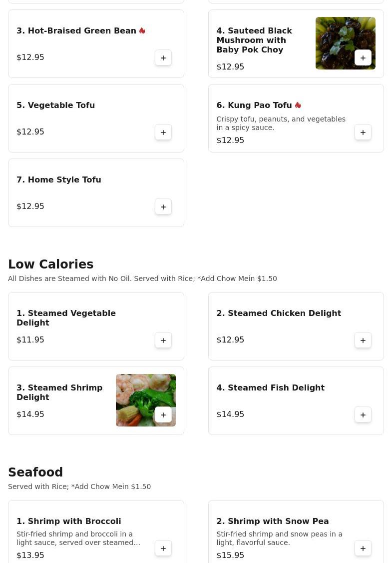Viewport: 392px width, 563px height.
Task: Add Home Style Tofu to order
Action: click(163, 207)
